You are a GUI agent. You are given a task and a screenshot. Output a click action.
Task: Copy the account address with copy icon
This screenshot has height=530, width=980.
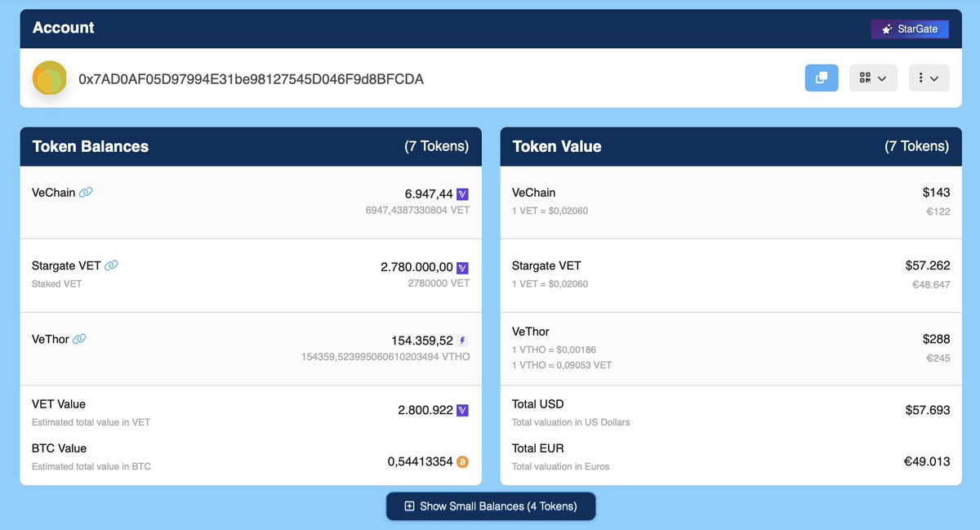pyautogui.click(x=822, y=78)
